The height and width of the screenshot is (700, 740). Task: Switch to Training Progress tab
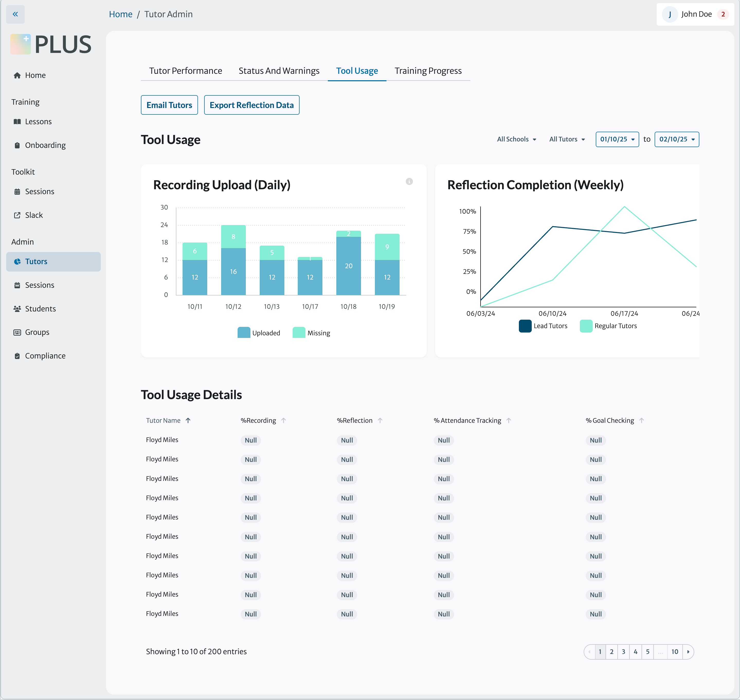tap(428, 71)
